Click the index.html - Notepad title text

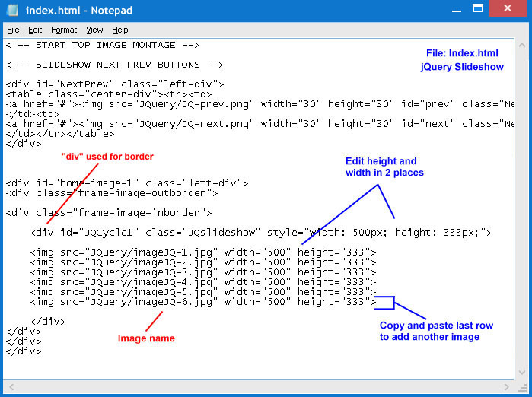pos(79,11)
